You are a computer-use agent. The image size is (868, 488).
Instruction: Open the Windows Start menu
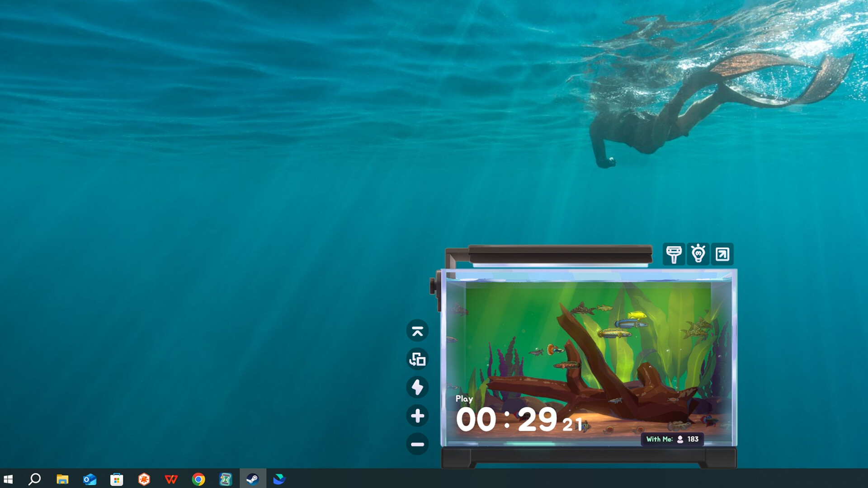tap(8, 479)
